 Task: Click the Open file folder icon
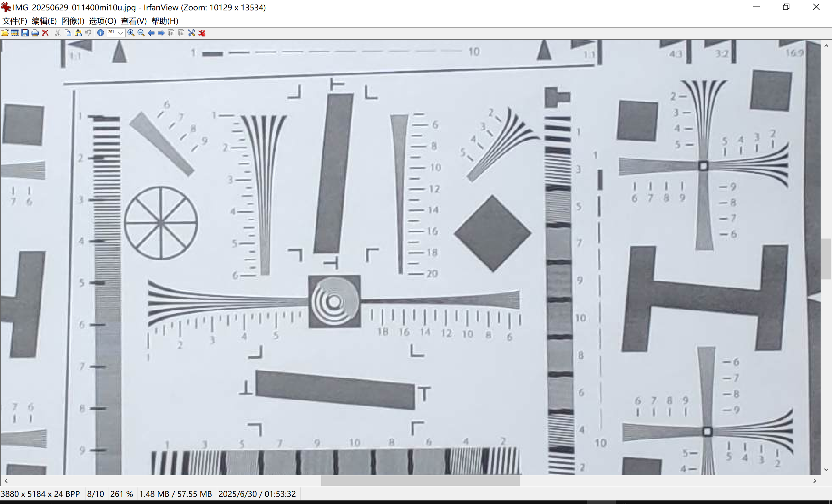(x=5, y=33)
